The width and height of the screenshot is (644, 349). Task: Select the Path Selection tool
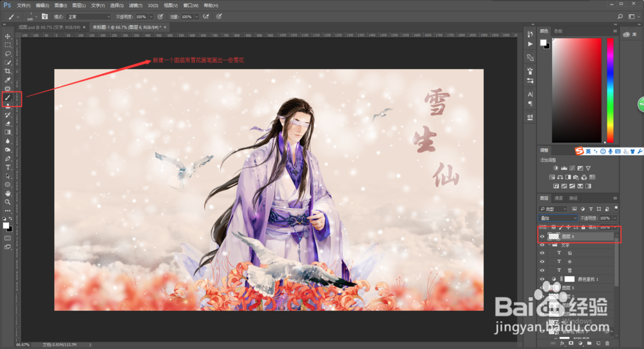[7, 176]
